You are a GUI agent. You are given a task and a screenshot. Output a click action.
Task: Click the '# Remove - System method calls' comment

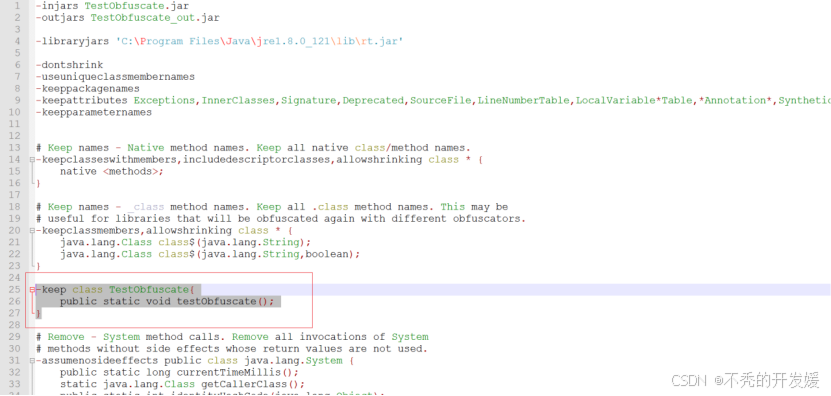coord(232,337)
